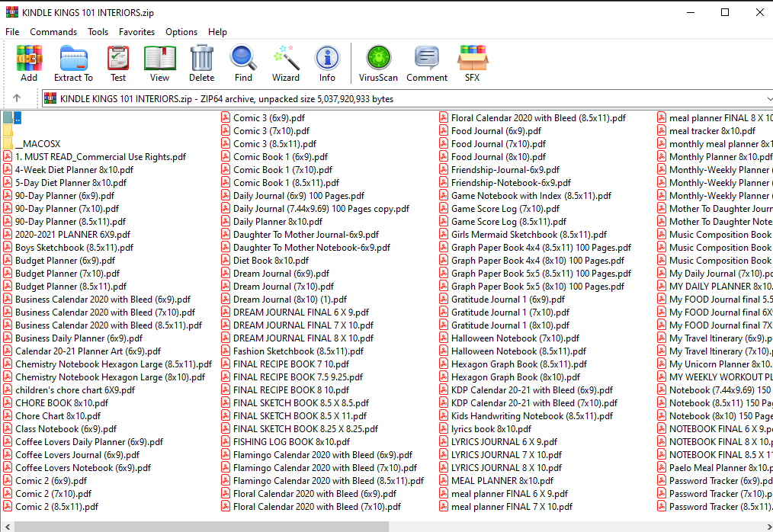Select Daily Planner 8x10.pdf
Image resolution: width=773 pixels, height=532 pixels.
click(272, 222)
